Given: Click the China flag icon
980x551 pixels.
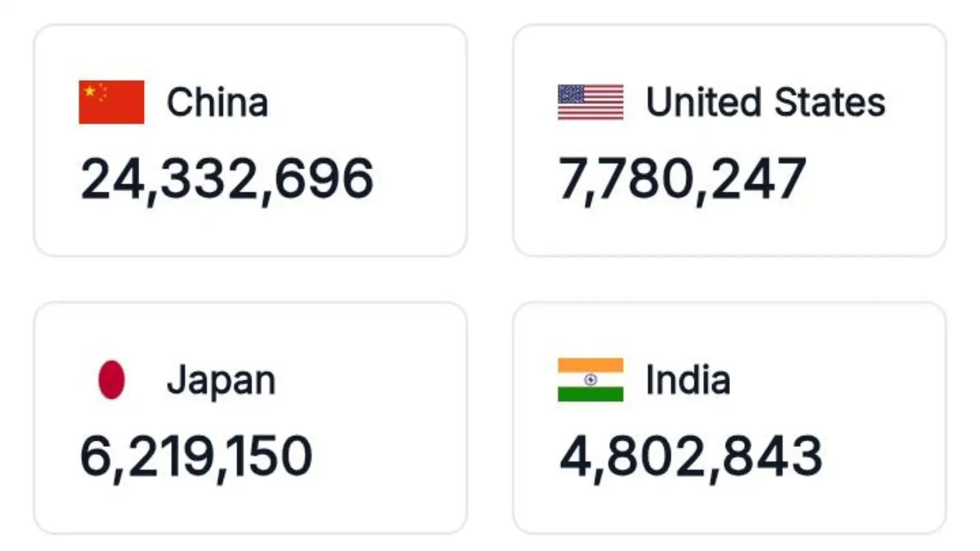Looking at the screenshot, I should pos(111,102).
